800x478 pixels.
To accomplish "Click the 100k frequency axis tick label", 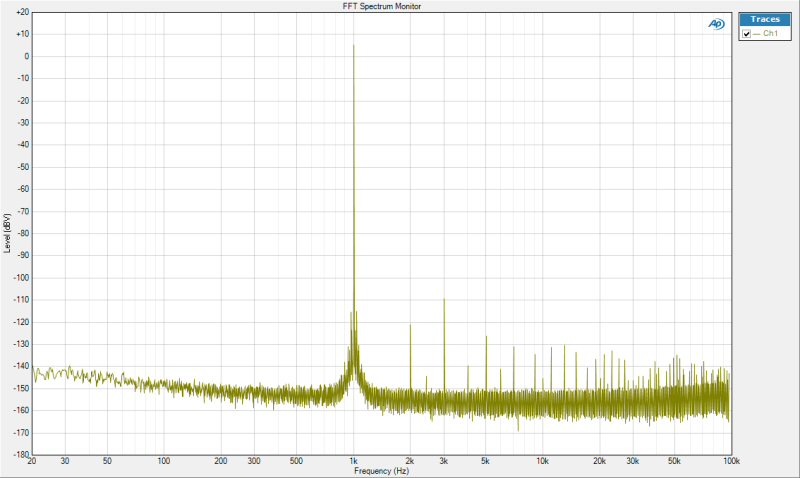I will [731, 461].
